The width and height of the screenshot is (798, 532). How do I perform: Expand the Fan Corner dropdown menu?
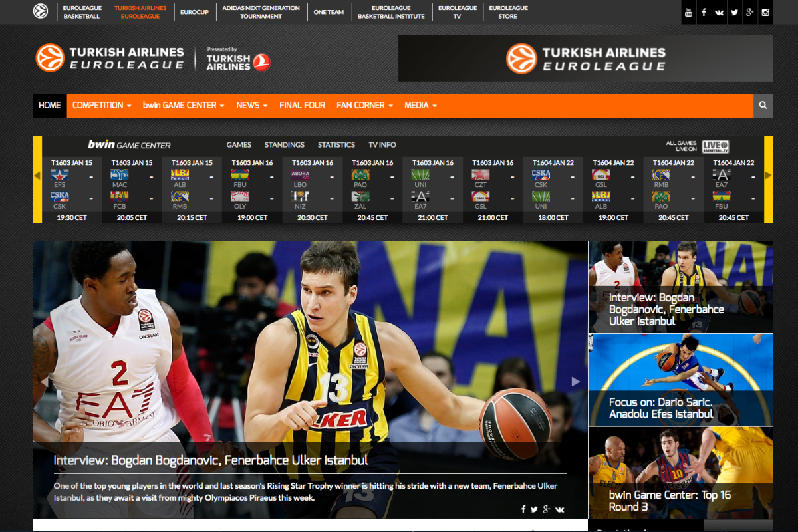(364, 105)
